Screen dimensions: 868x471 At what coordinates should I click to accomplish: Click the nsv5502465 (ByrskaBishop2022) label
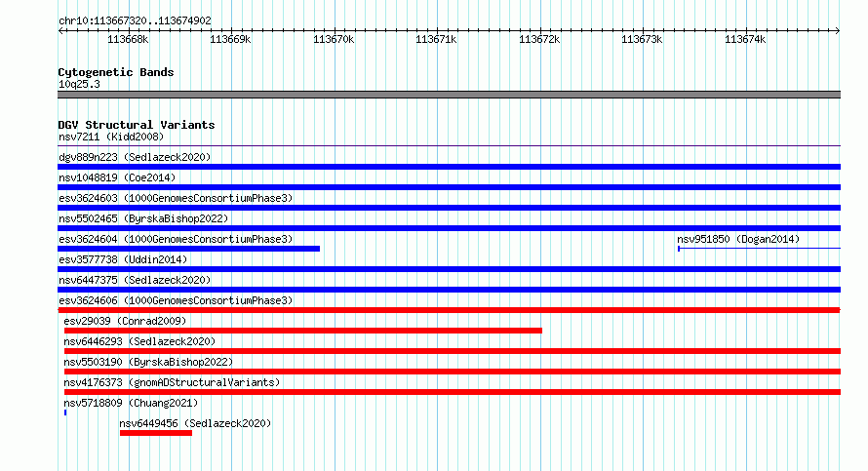point(143,218)
